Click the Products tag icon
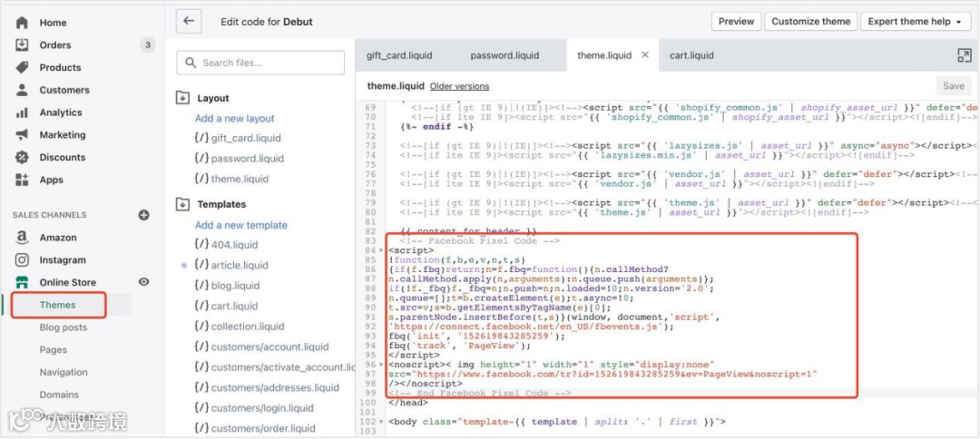980x439 pixels. click(x=22, y=67)
